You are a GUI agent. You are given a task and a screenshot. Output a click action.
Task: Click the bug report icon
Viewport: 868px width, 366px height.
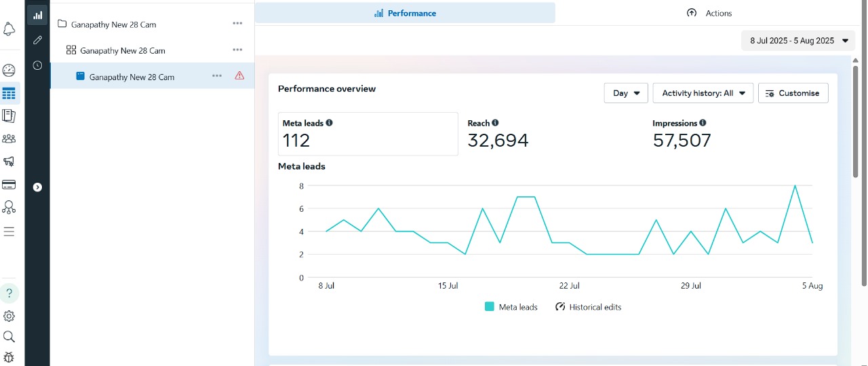tap(9, 357)
